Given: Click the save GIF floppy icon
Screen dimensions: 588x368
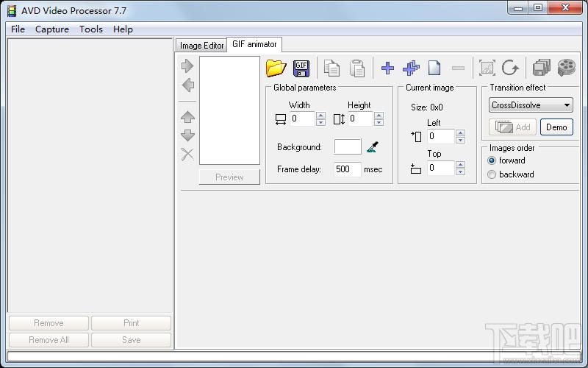Looking at the screenshot, I should tap(301, 68).
